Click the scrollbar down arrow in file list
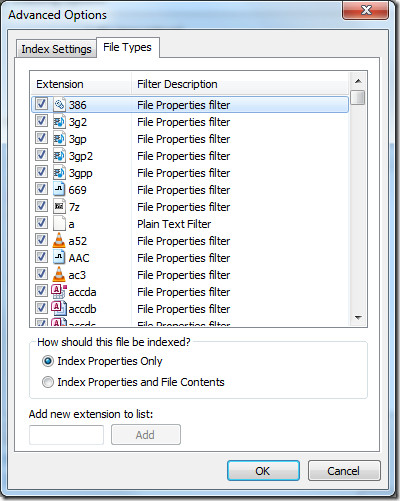This screenshot has width=400, height=501. click(358, 318)
